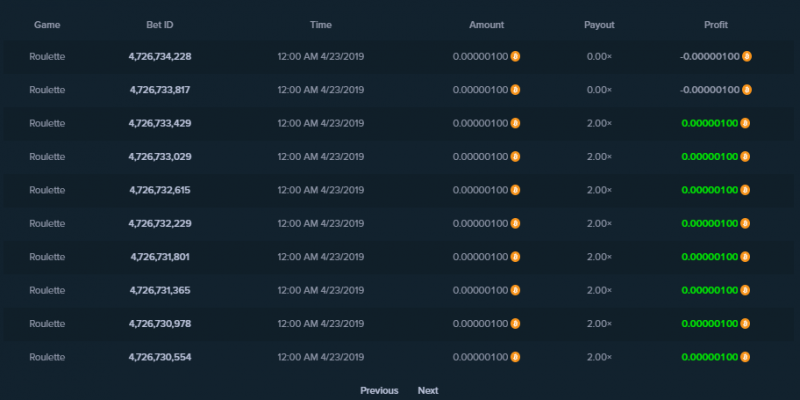Click the Game column header

(47, 24)
